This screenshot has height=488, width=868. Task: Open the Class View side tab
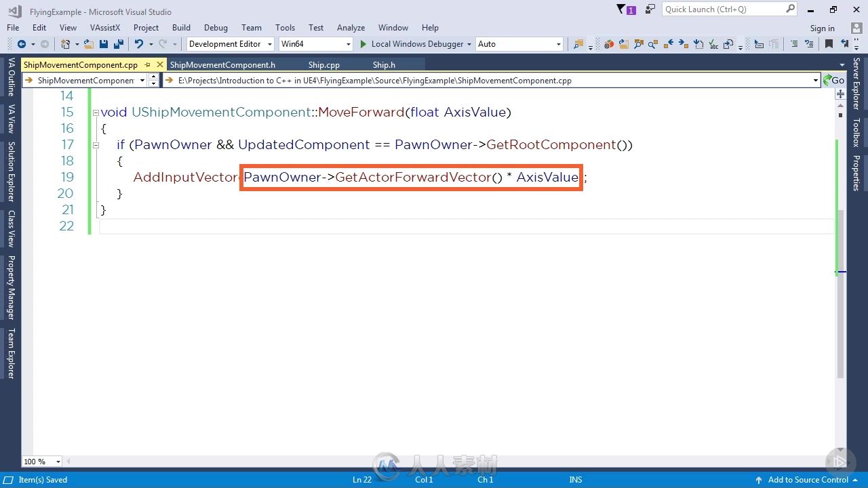pos(11,228)
